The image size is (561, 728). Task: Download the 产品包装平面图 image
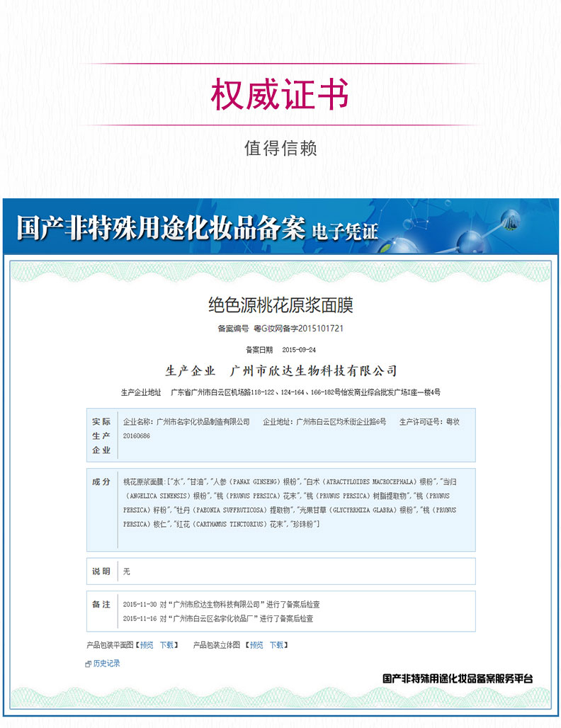(166, 645)
